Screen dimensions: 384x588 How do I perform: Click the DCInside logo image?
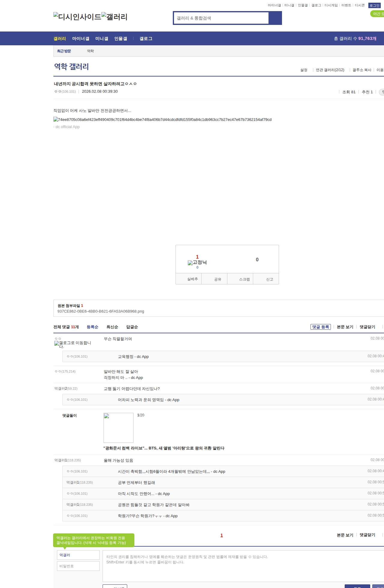[x=77, y=16]
